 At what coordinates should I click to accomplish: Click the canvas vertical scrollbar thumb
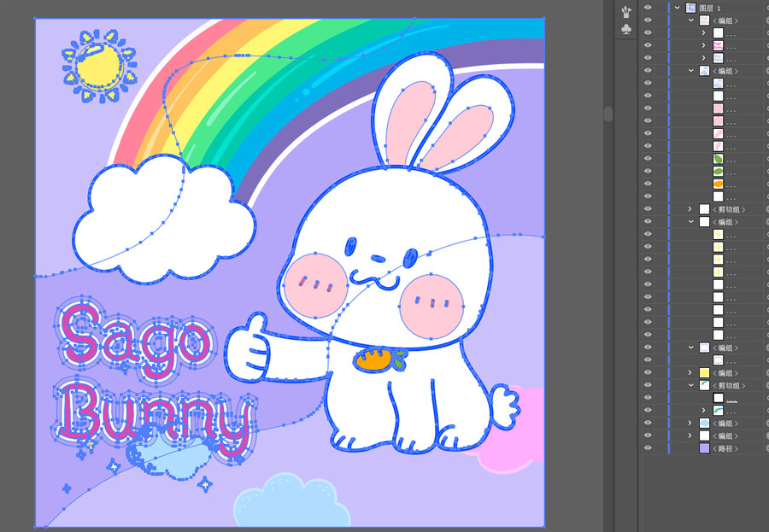coord(608,114)
